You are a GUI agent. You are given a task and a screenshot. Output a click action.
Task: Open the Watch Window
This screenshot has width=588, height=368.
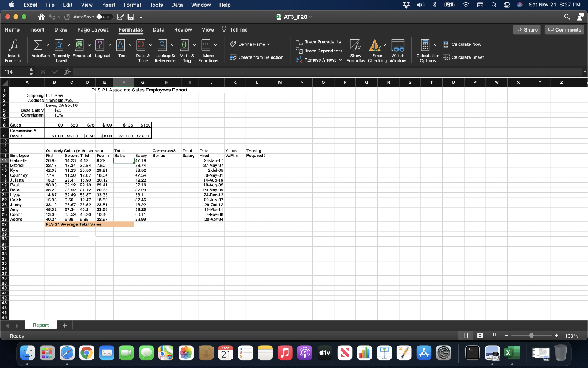pos(398,51)
